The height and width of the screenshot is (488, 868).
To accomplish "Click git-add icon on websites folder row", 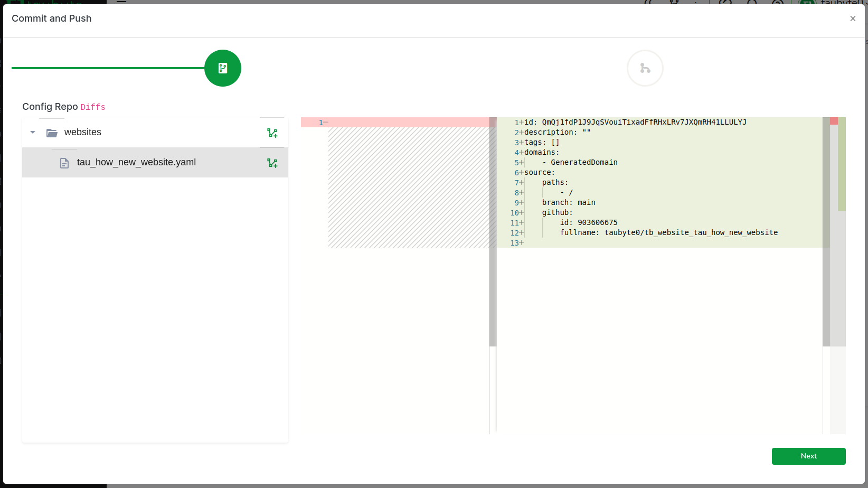I will 272,133.
